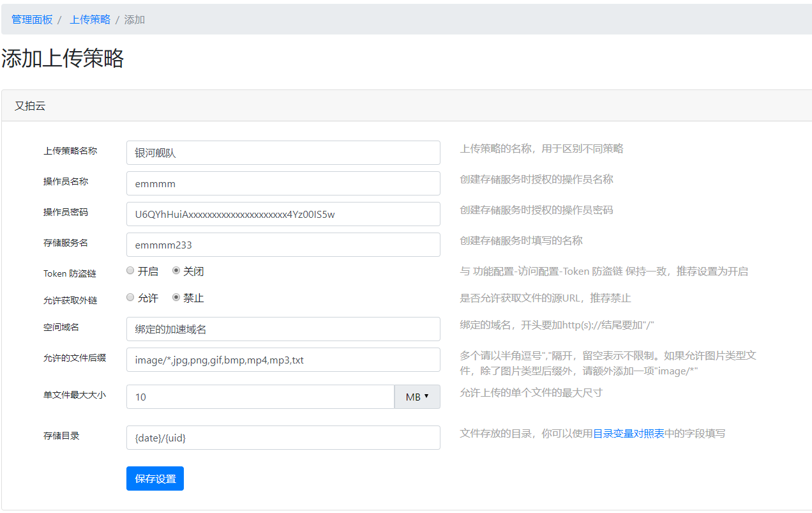Click the 添加 breadcrumb item
This screenshot has height=513, width=812.
click(x=135, y=20)
